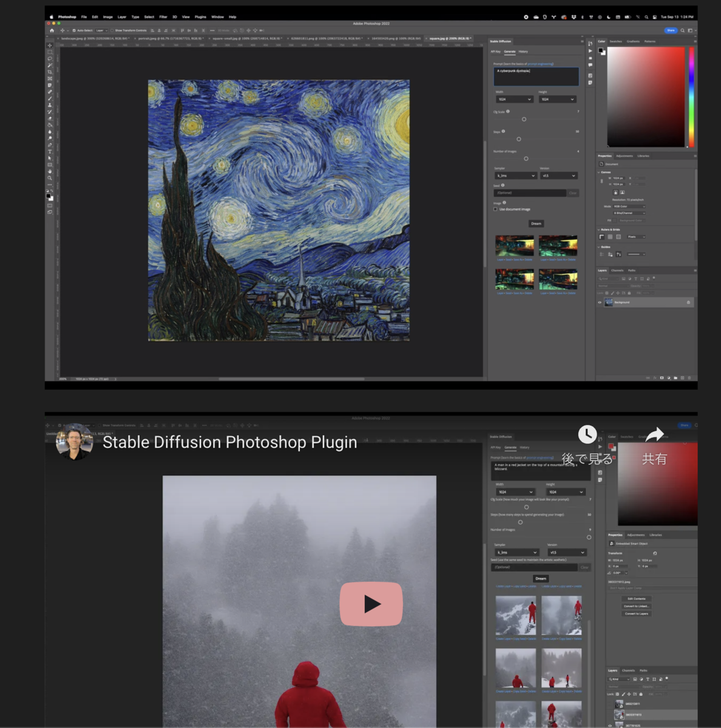
Task: Click the Clear button next to Seed field
Action: (573, 193)
